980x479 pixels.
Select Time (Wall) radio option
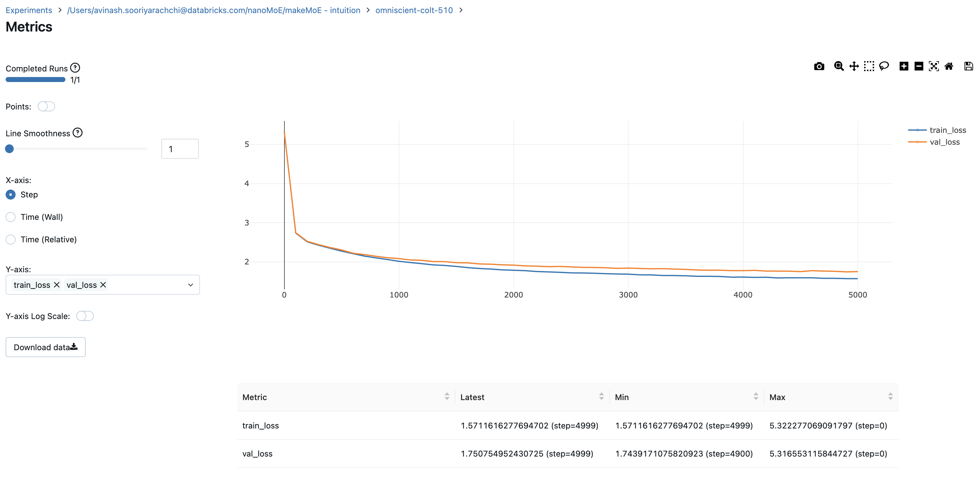click(11, 217)
